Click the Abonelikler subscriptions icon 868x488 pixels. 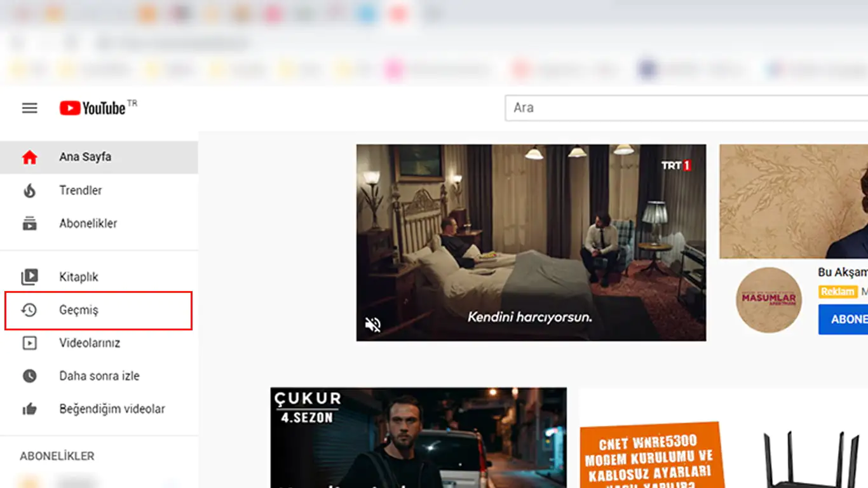[x=30, y=224]
